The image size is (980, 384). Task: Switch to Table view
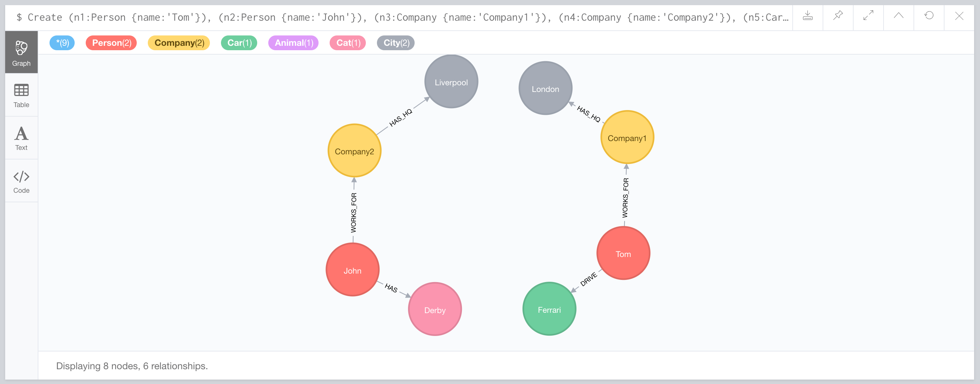pyautogui.click(x=21, y=95)
